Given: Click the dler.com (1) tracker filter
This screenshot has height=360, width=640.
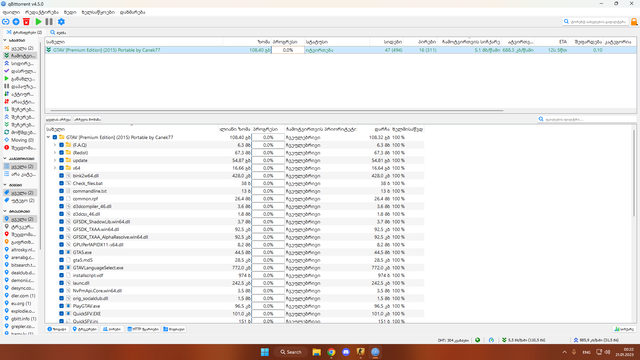Looking at the screenshot, I should 20,296.
